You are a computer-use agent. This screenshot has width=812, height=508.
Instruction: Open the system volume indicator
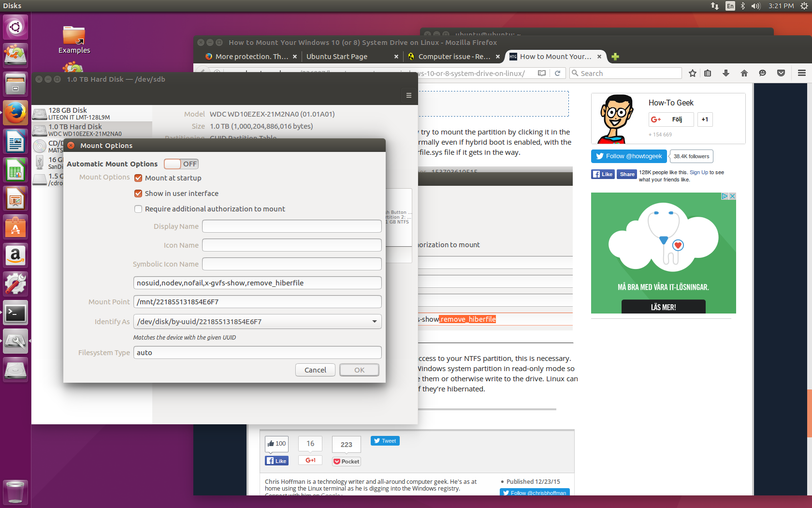coord(756,6)
